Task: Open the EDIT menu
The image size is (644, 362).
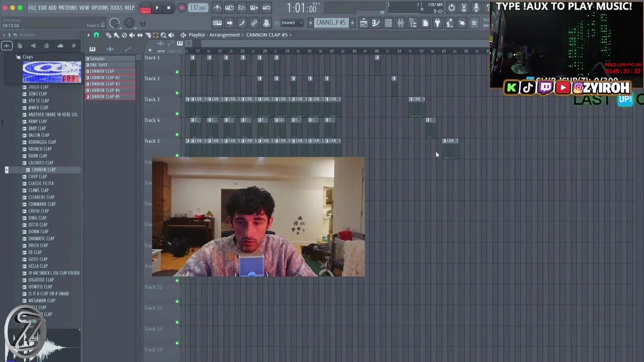Action: coord(43,8)
